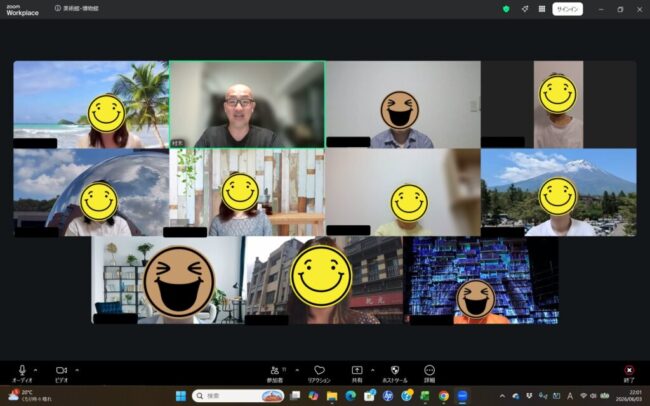
Task: Select the speaker's green-highlighted video tile
Action: coord(247,105)
